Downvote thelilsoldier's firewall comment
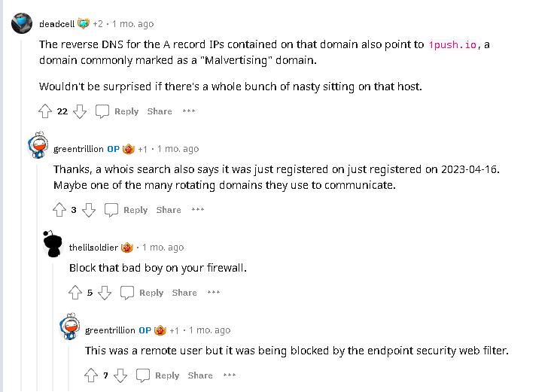Screen dimensions: 560x392 [105, 293]
